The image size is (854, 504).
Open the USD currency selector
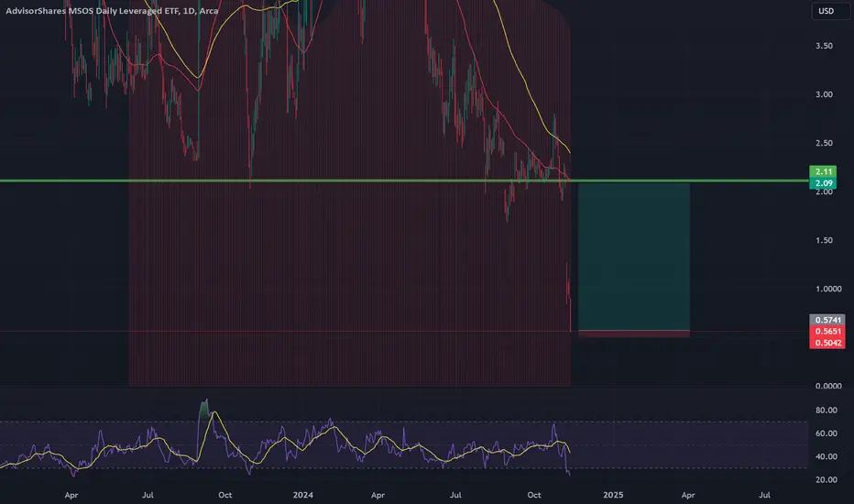(830, 11)
